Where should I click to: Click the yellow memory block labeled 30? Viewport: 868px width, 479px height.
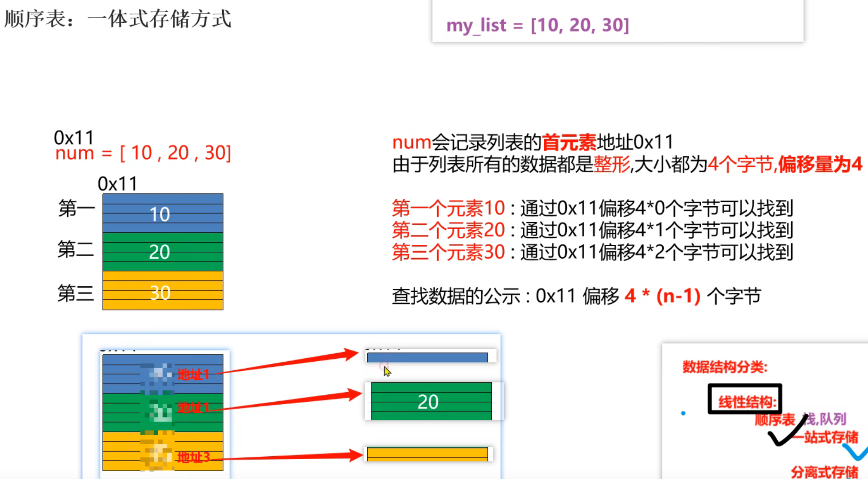click(x=163, y=291)
